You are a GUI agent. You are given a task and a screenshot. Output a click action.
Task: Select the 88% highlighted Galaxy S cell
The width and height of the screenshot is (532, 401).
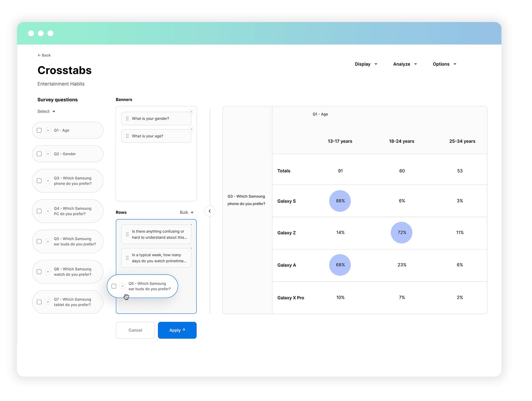(340, 201)
